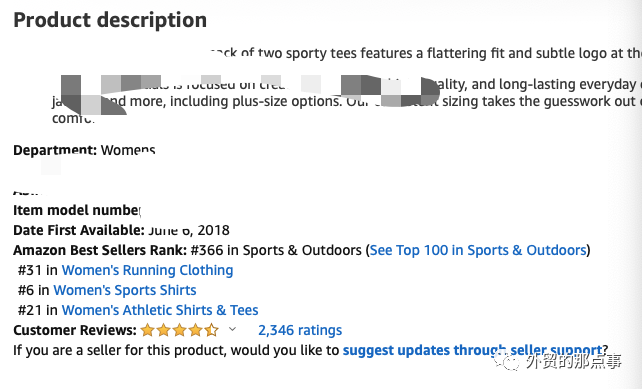Expand the chevron next to the star rating
The width and height of the screenshot is (642, 389).
pos(232,329)
